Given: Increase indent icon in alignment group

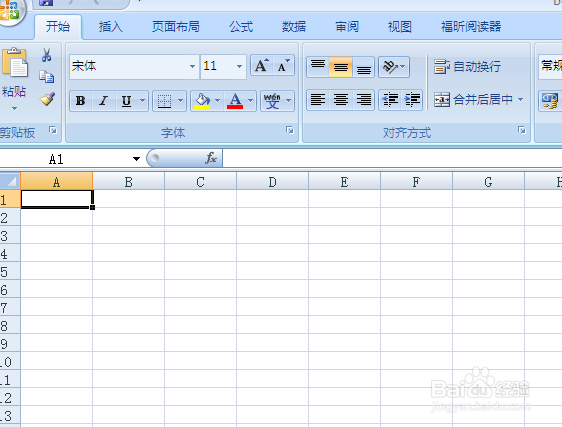Looking at the screenshot, I should (412, 99).
